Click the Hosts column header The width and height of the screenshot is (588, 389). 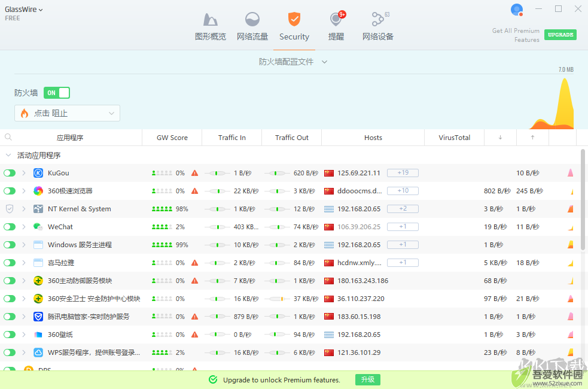tap(373, 138)
